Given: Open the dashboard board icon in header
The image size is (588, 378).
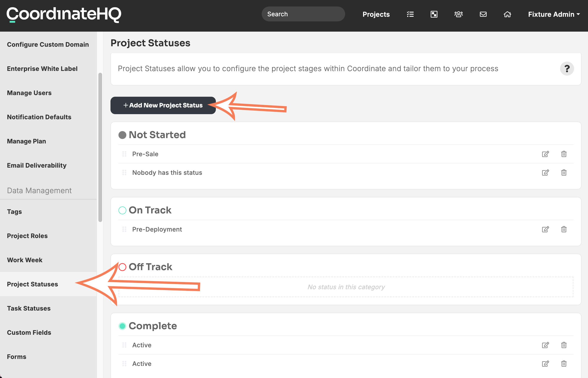Looking at the screenshot, I should point(434,14).
